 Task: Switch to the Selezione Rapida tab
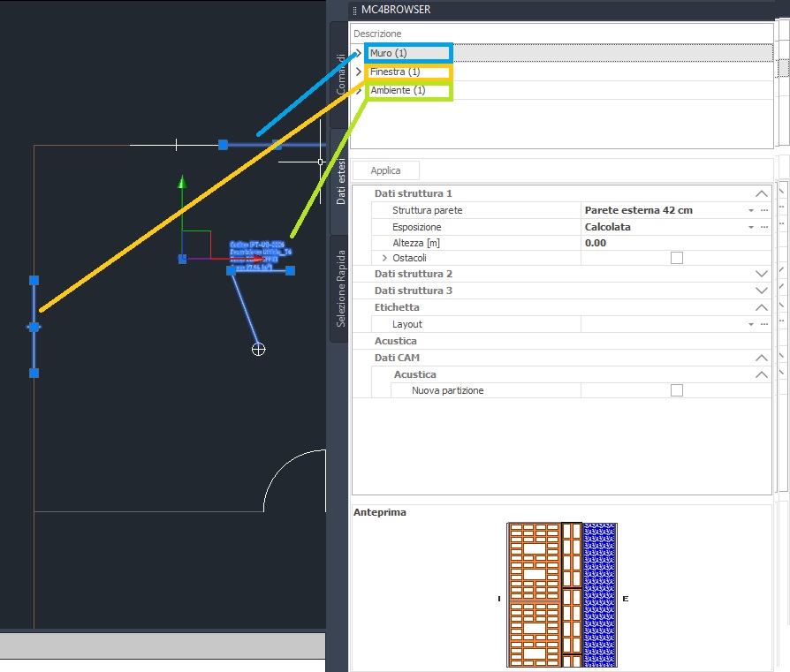pos(341,288)
